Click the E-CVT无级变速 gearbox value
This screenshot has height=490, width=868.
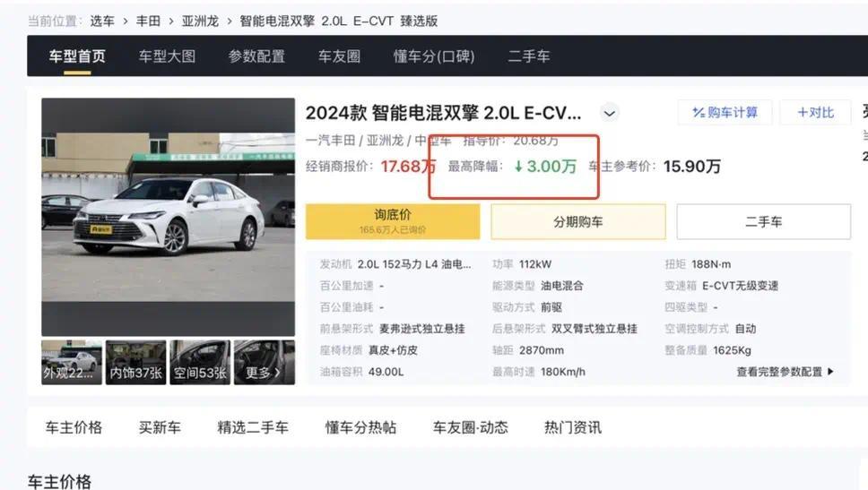(x=740, y=286)
